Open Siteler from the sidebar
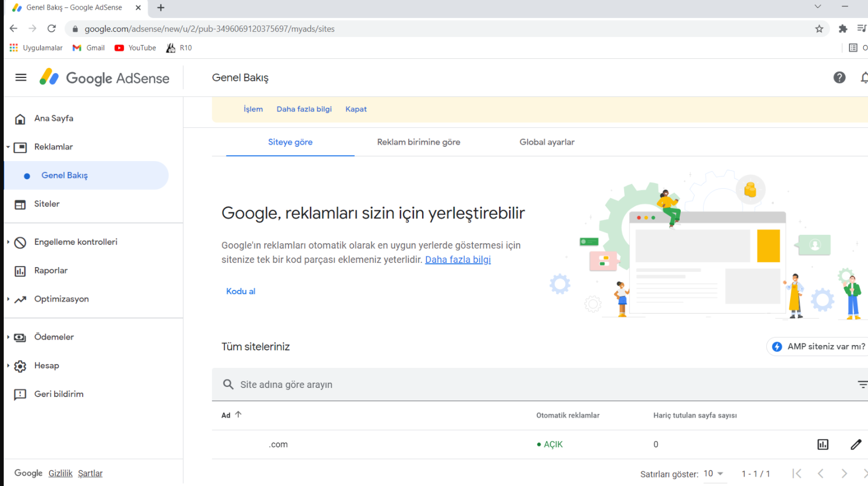 pos(47,204)
